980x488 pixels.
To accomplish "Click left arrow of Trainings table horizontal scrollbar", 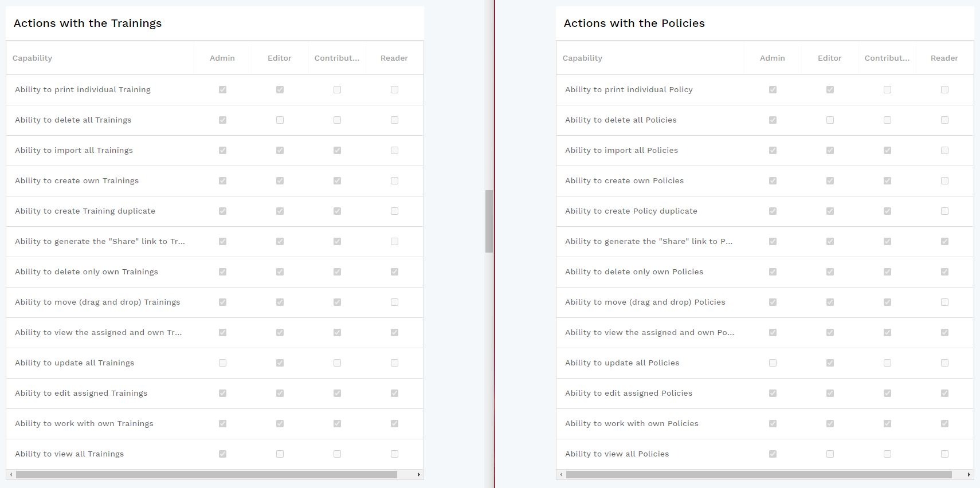I will (x=11, y=474).
